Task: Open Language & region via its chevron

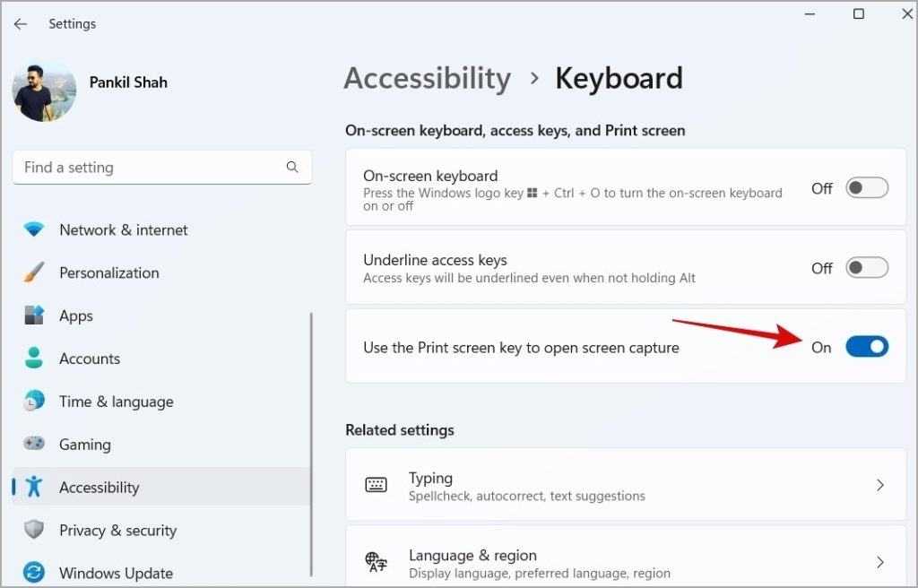Action: (x=880, y=562)
